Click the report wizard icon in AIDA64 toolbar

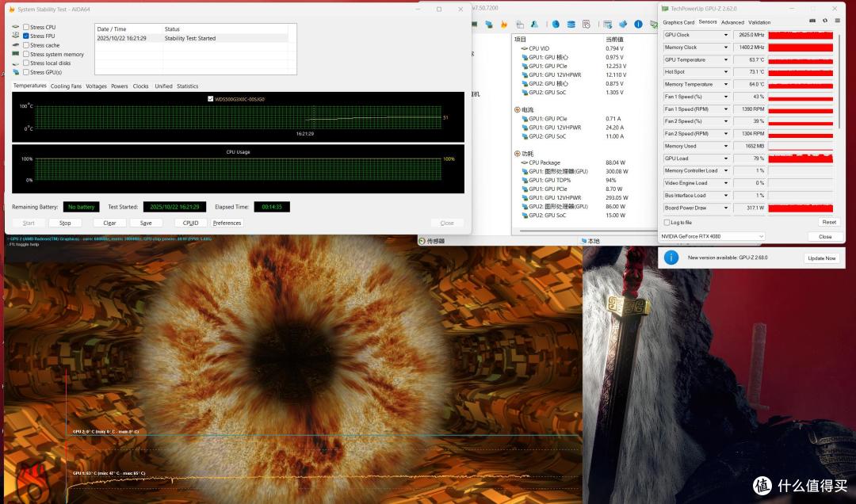coord(587,24)
